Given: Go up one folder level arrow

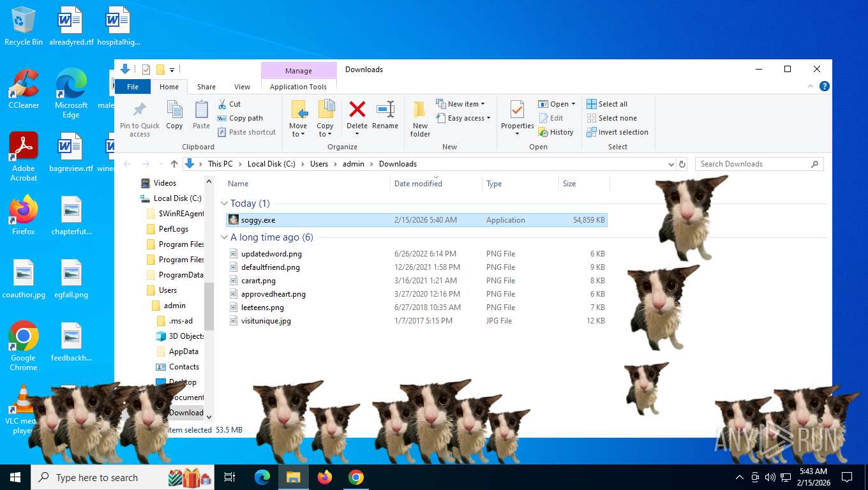Looking at the screenshot, I should 174,164.
